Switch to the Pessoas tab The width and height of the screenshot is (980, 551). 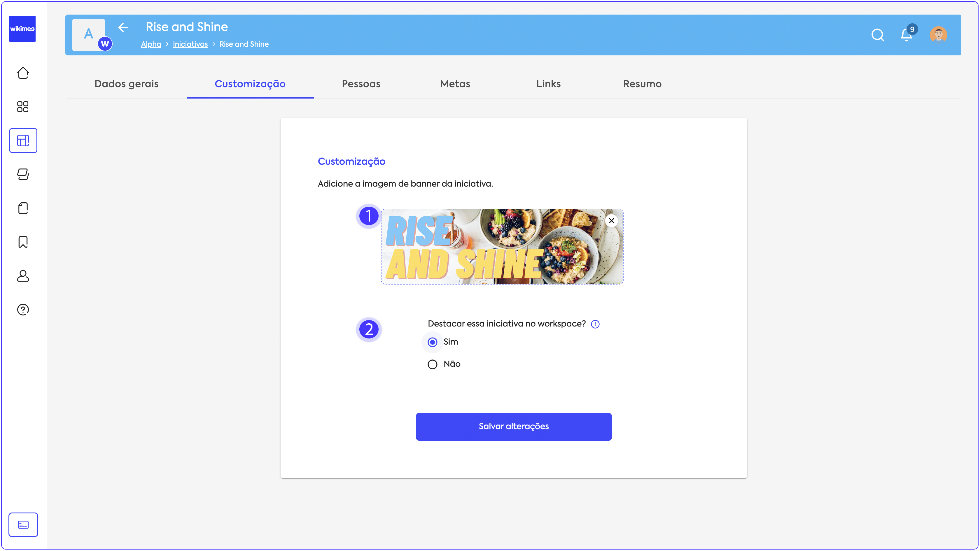point(361,84)
